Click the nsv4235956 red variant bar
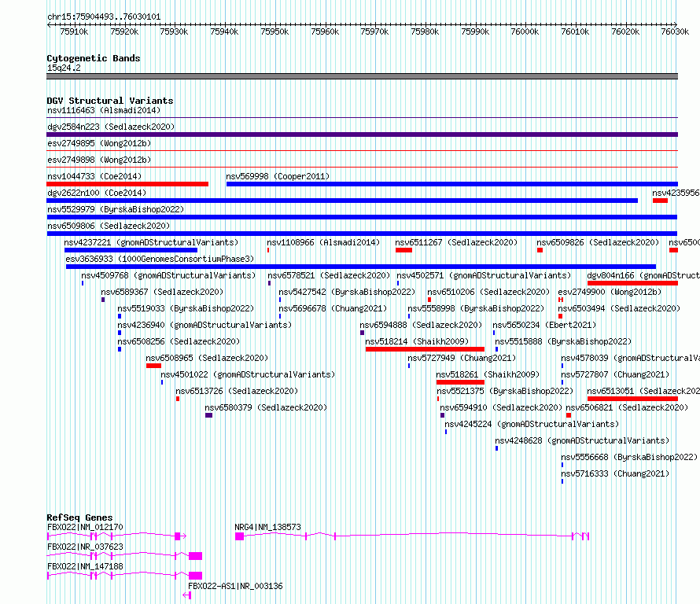Image resolution: width=700 pixels, height=604 pixels. coord(660,201)
